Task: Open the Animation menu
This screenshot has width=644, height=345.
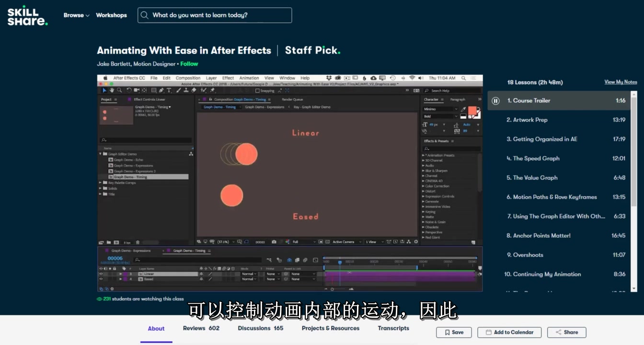Action: point(249,78)
